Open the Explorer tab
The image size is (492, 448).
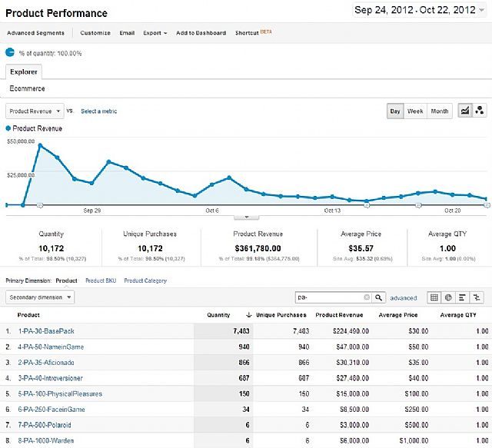tap(25, 71)
